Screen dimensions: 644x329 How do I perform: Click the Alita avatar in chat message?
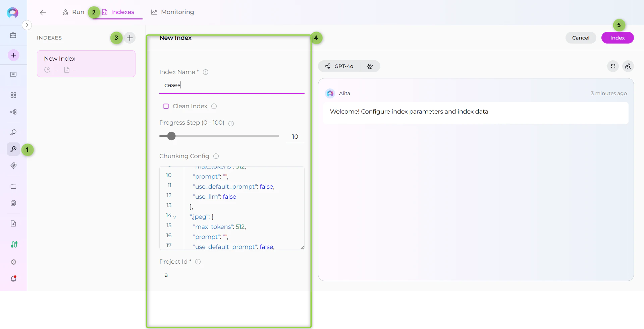click(330, 93)
